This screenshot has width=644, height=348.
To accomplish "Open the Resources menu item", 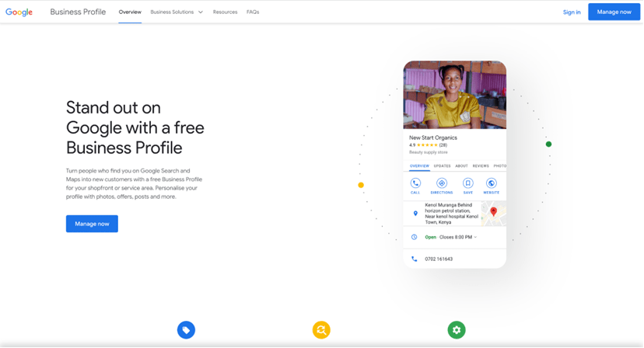I will pyautogui.click(x=225, y=12).
